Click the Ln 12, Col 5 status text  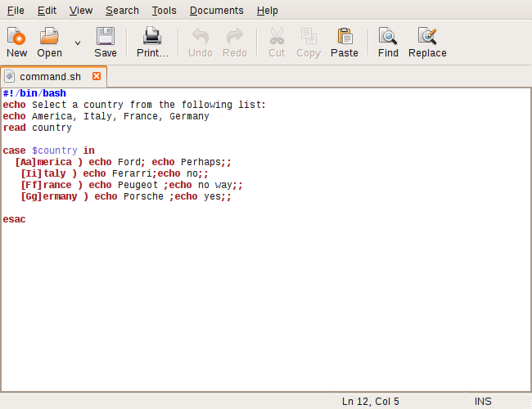[371, 402]
